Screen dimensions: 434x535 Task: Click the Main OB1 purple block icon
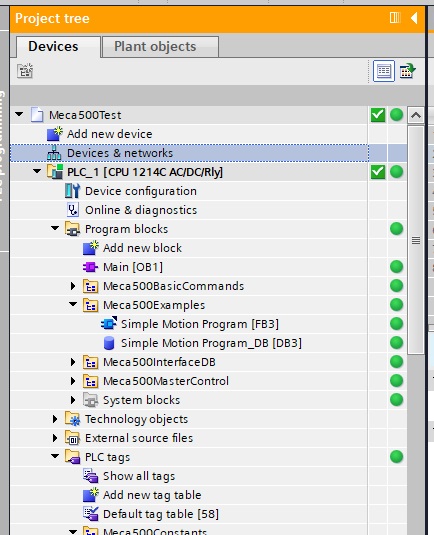pos(90,267)
